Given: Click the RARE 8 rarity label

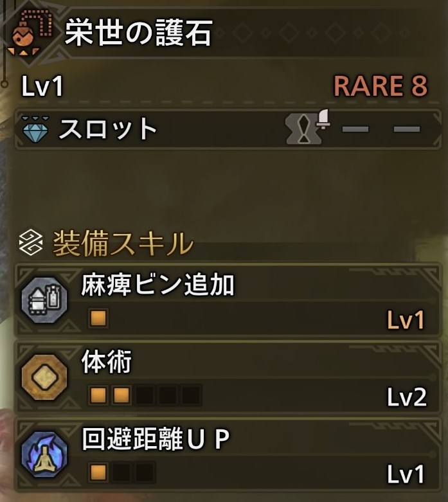Looking at the screenshot, I should tap(381, 85).
